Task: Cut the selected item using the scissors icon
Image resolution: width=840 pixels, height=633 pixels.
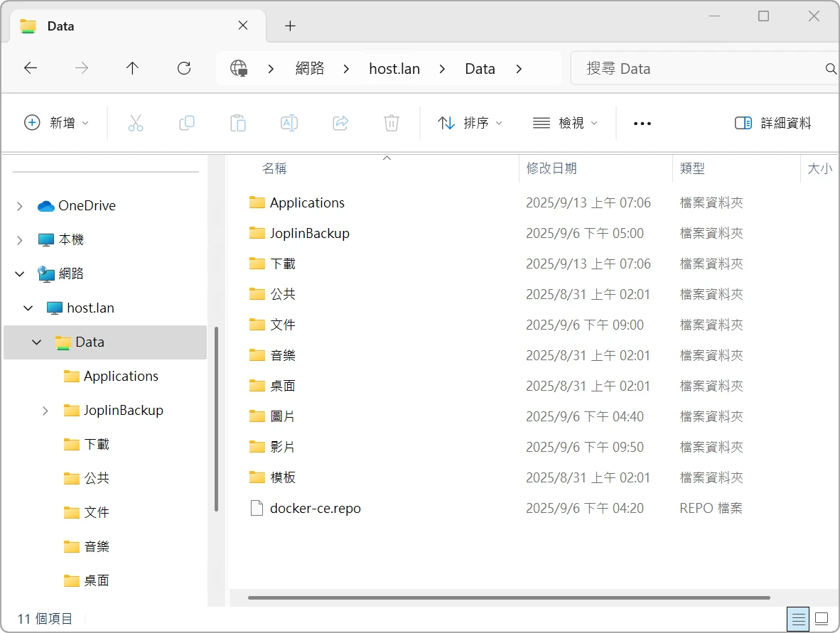Action: click(x=136, y=123)
